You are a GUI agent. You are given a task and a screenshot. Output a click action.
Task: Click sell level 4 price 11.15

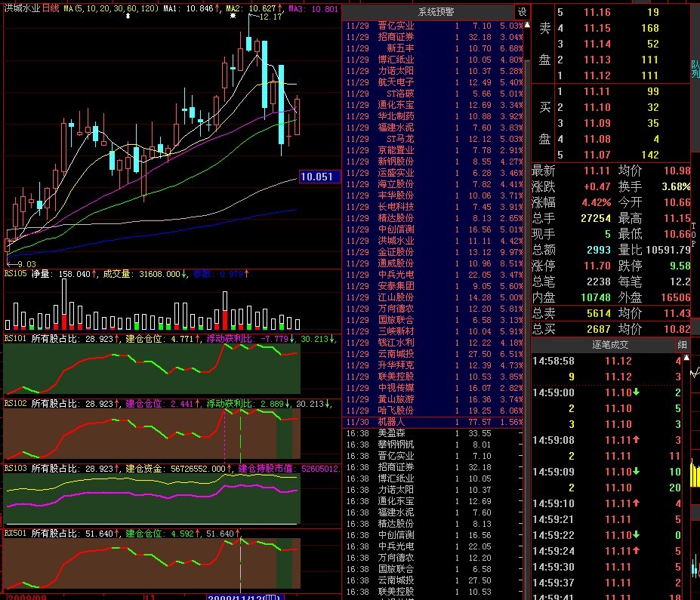(x=597, y=28)
